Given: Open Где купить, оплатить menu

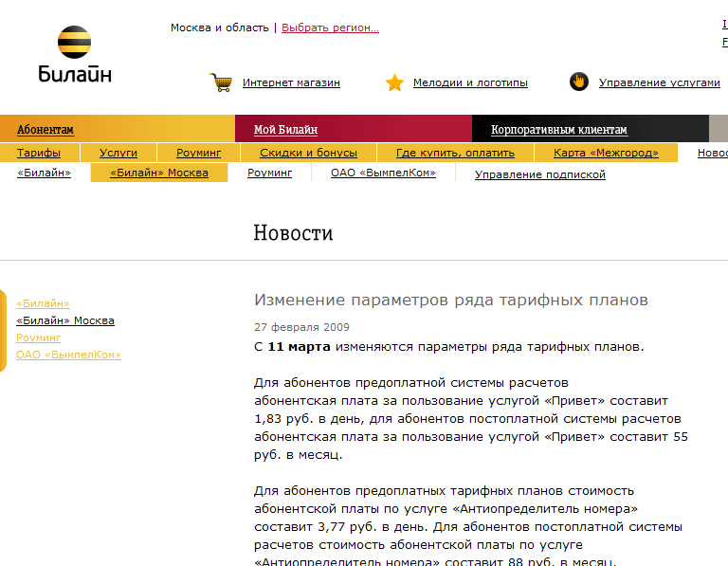Looking at the screenshot, I should [455, 153].
